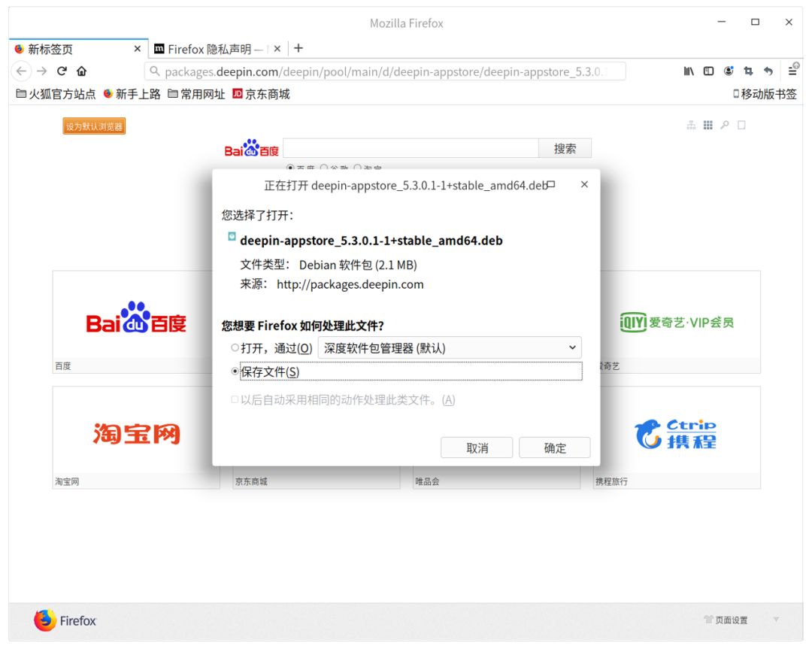
Task: Select the 打开，通过 radio button
Action: tap(235, 347)
